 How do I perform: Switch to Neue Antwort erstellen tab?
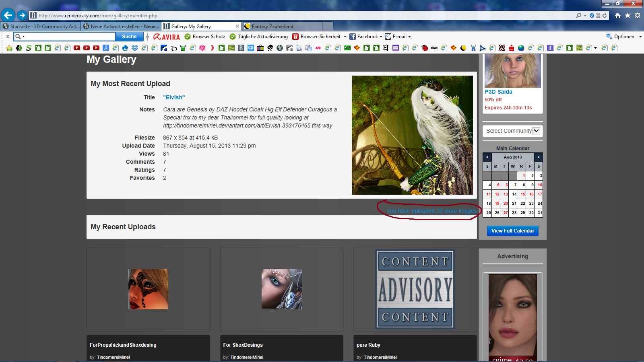(122, 26)
